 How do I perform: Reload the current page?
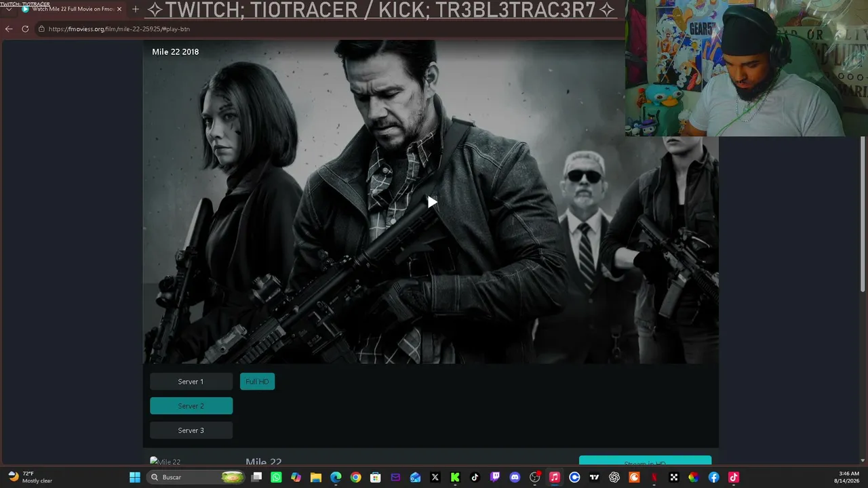[x=25, y=29]
